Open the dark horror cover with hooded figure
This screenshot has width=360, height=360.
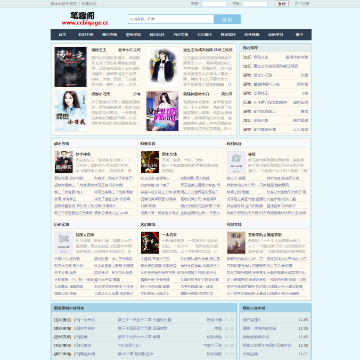click(71, 67)
